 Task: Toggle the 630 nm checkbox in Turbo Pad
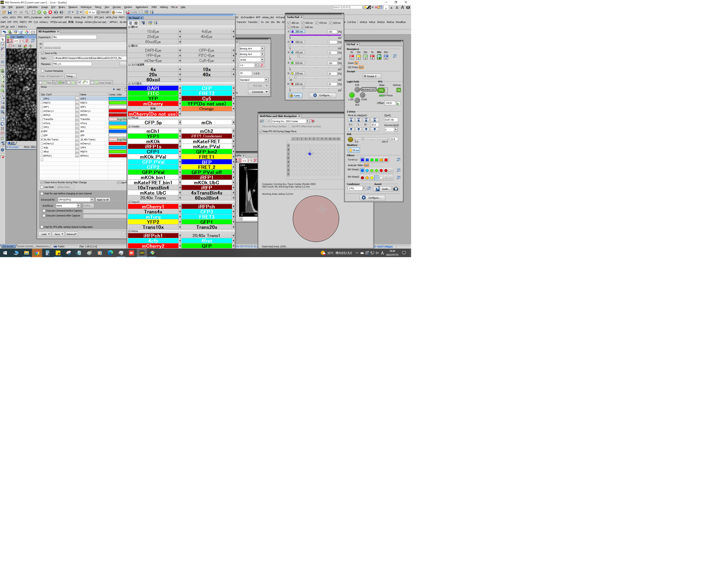[303, 27]
